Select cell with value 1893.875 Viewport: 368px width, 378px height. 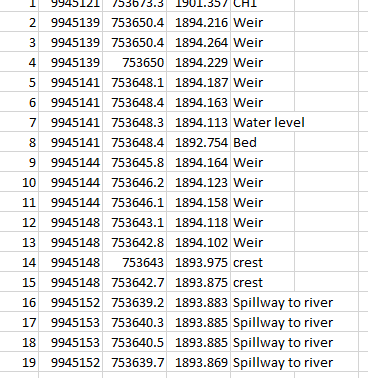pyautogui.click(x=199, y=282)
